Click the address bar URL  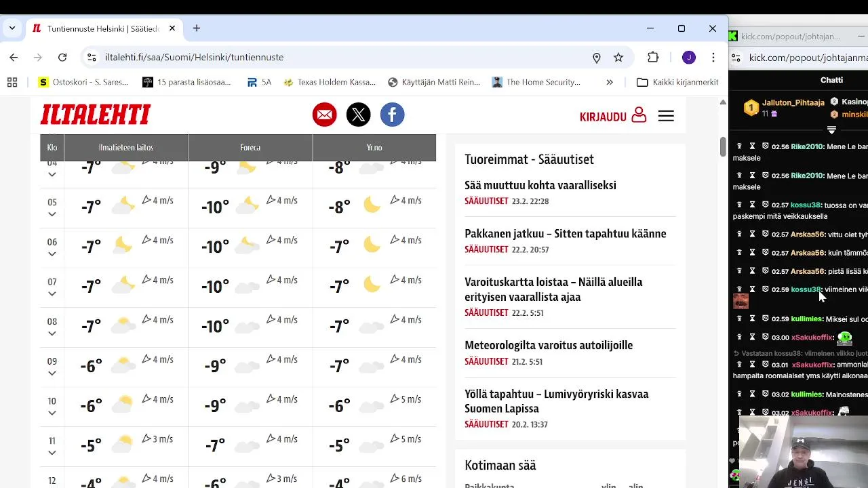(x=195, y=58)
